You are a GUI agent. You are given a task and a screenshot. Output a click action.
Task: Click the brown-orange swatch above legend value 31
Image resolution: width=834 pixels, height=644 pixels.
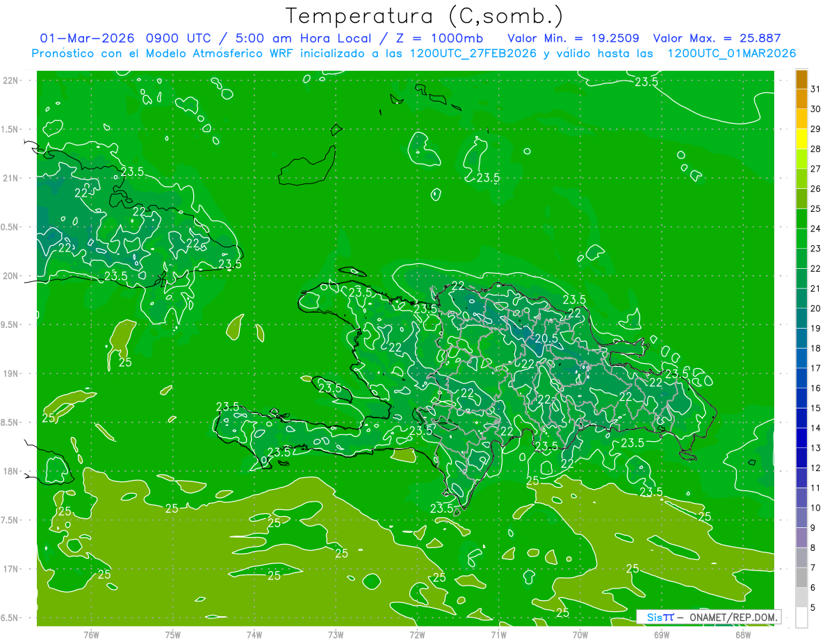click(801, 80)
